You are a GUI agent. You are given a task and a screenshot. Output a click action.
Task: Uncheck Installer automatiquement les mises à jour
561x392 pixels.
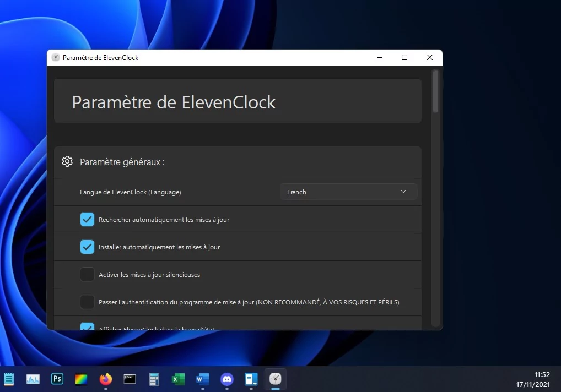coord(87,247)
